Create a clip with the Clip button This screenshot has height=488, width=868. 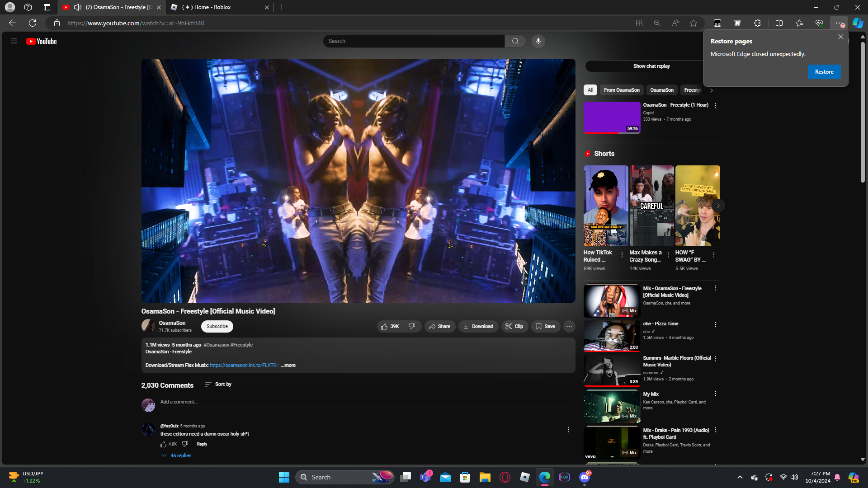(514, 326)
